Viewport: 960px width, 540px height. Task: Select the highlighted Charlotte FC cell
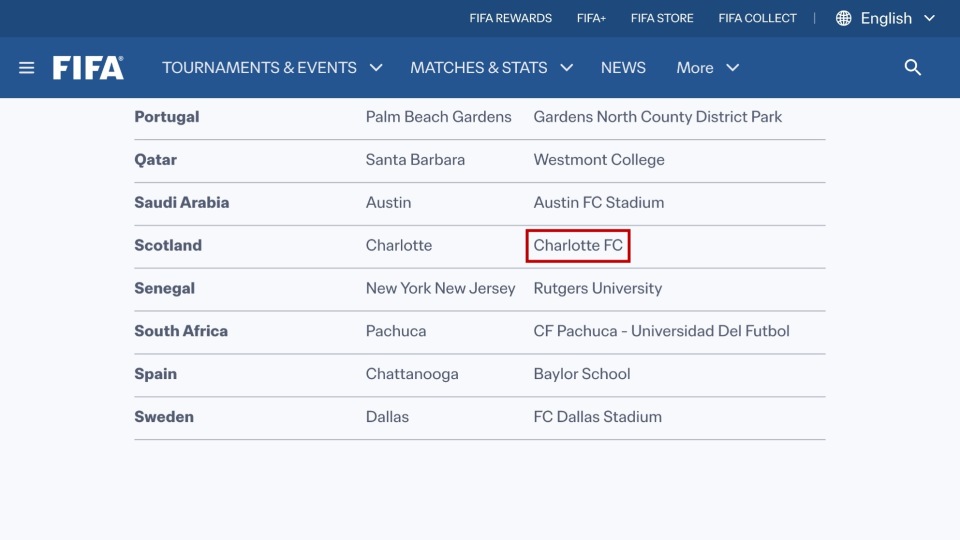pyautogui.click(x=578, y=246)
